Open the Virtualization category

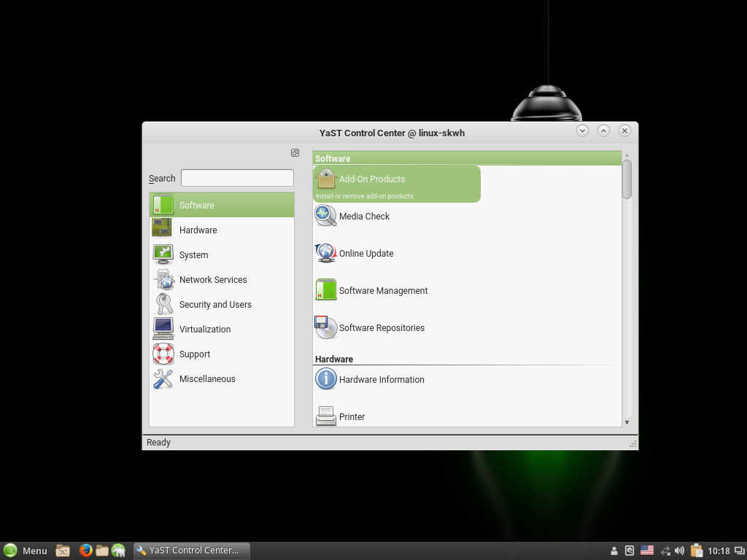point(204,330)
